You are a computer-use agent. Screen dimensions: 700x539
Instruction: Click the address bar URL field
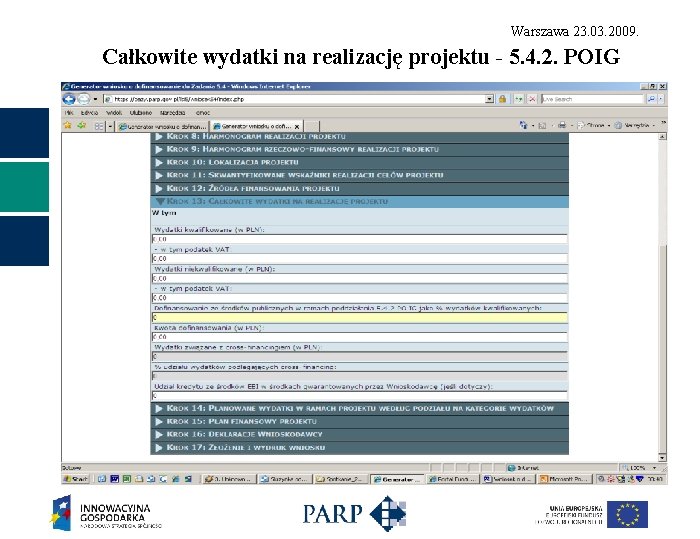(x=295, y=99)
